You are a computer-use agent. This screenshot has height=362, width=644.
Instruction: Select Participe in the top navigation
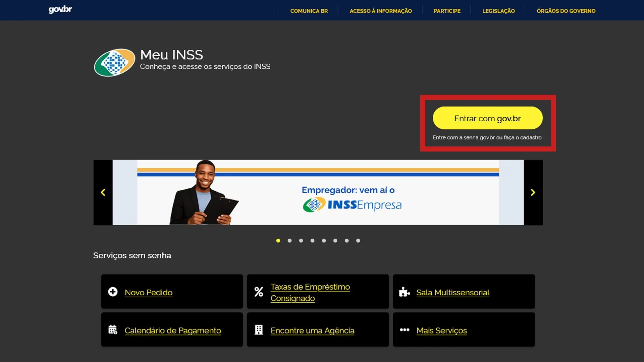pyautogui.click(x=447, y=11)
